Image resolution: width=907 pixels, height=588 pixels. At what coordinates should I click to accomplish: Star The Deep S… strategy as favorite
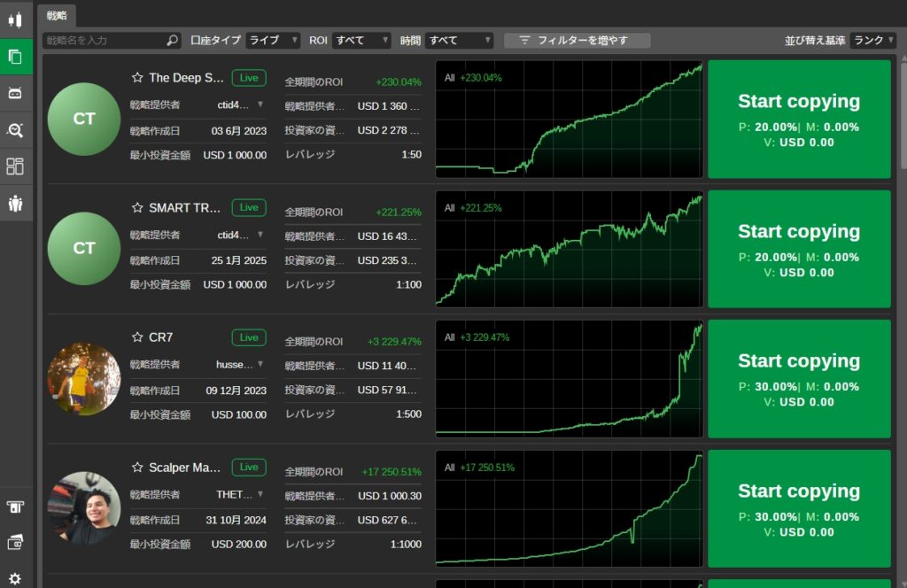(137, 78)
